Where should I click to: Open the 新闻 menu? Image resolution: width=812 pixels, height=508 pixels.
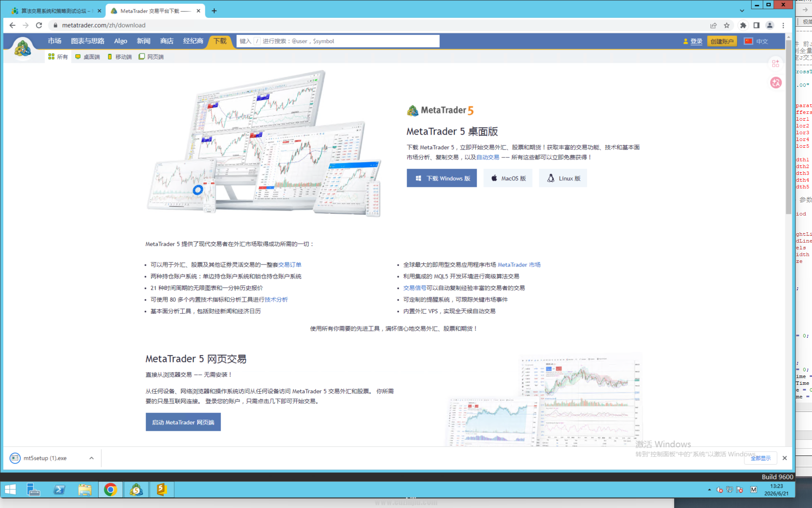144,41
